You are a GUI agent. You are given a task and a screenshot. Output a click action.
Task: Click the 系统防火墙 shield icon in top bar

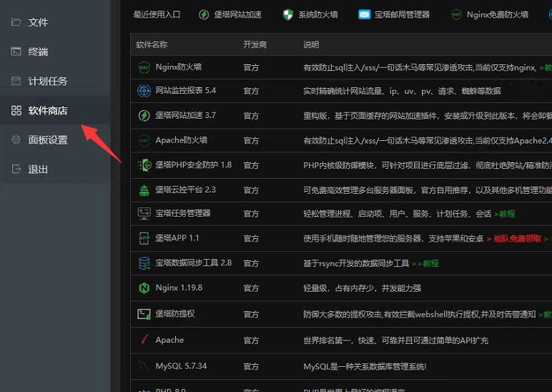click(288, 14)
